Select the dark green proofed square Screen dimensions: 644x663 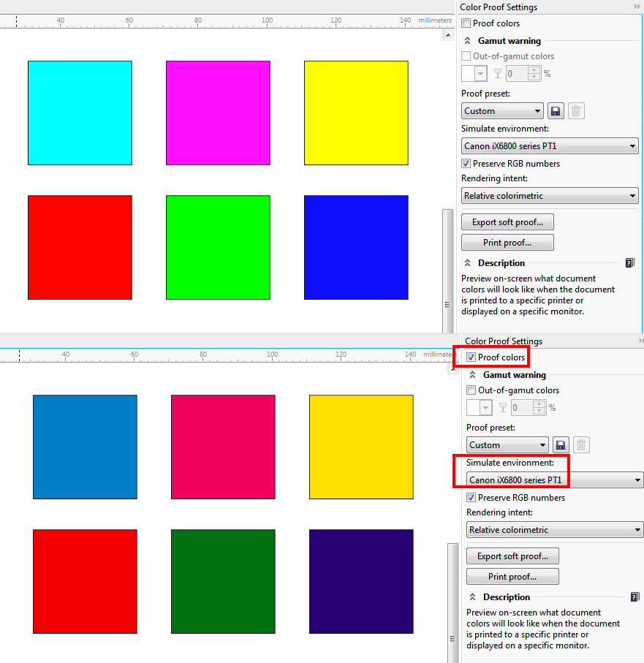click(x=223, y=581)
